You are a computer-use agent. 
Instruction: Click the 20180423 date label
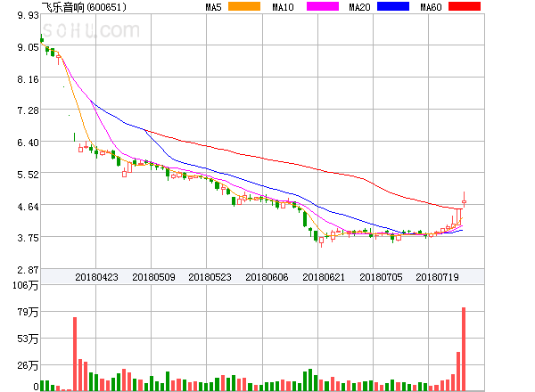[96, 277]
